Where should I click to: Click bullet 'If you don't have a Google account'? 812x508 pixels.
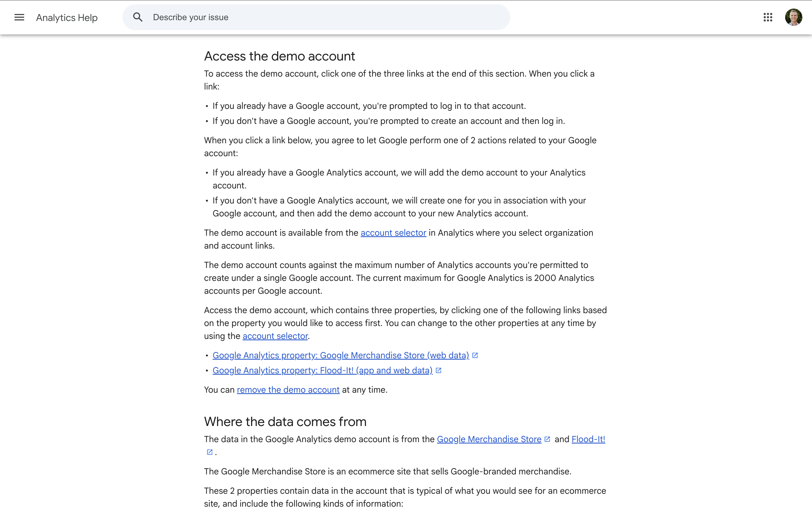[x=389, y=121]
